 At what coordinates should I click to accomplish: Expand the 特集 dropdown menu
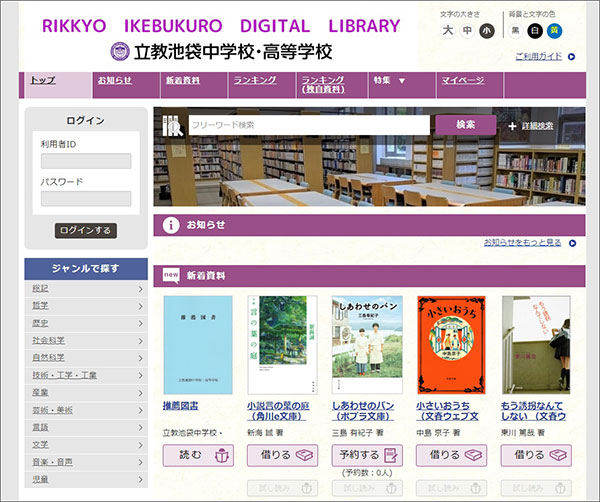point(402,85)
